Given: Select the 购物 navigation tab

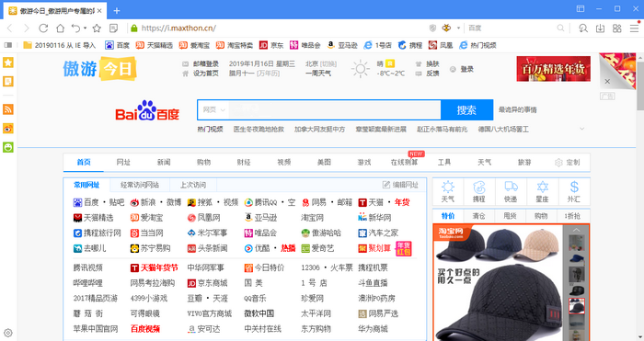Looking at the screenshot, I should (x=203, y=163).
